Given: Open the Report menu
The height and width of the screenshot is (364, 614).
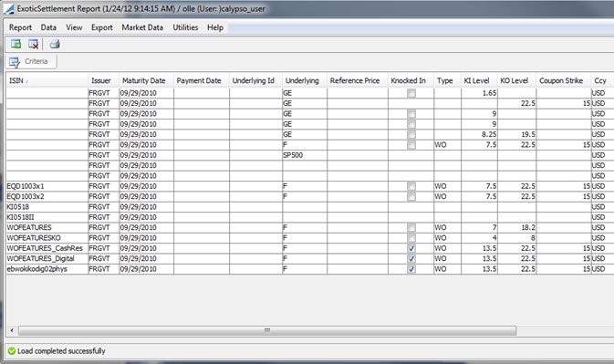Looking at the screenshot, I should 20,27.
